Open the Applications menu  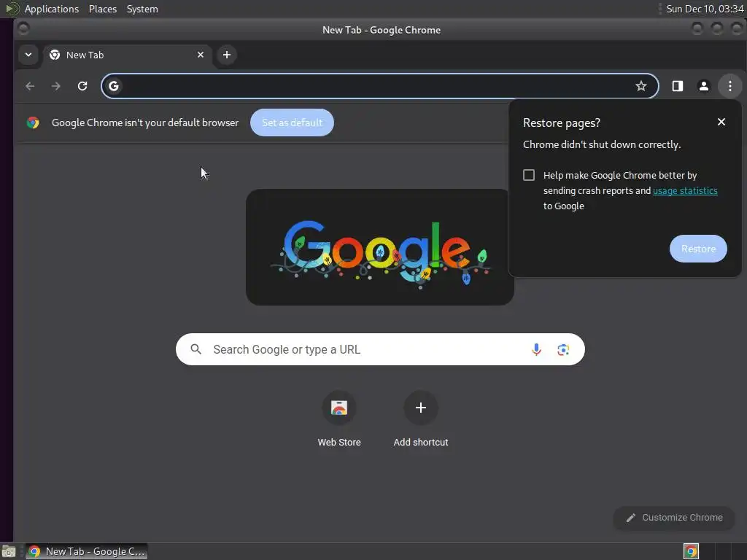[52, 9]
